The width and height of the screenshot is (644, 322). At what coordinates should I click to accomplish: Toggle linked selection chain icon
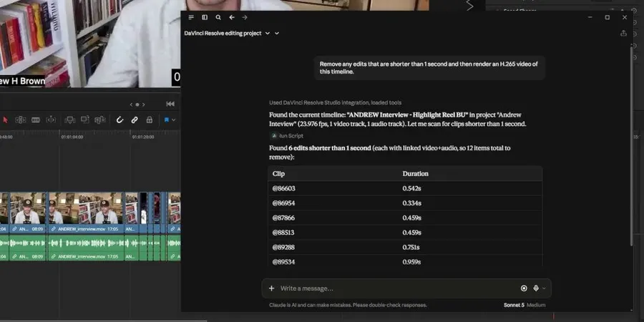click(135, 120)
